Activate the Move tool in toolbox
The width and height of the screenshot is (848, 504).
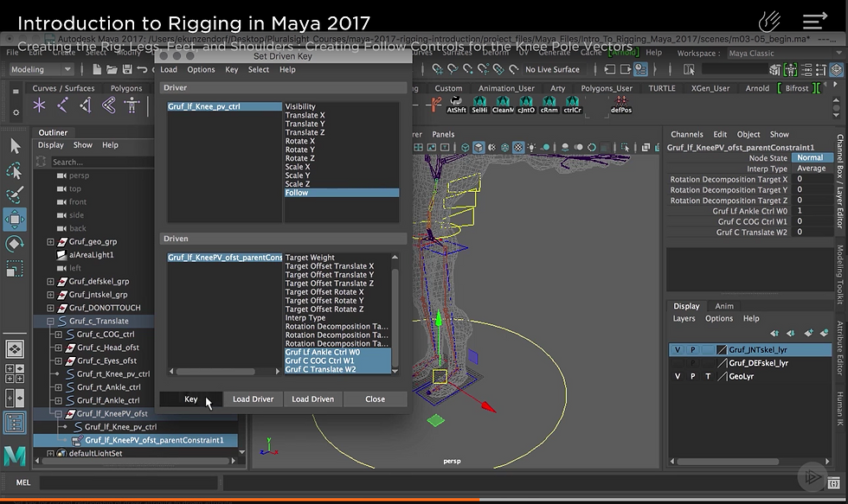click(15, 220)
